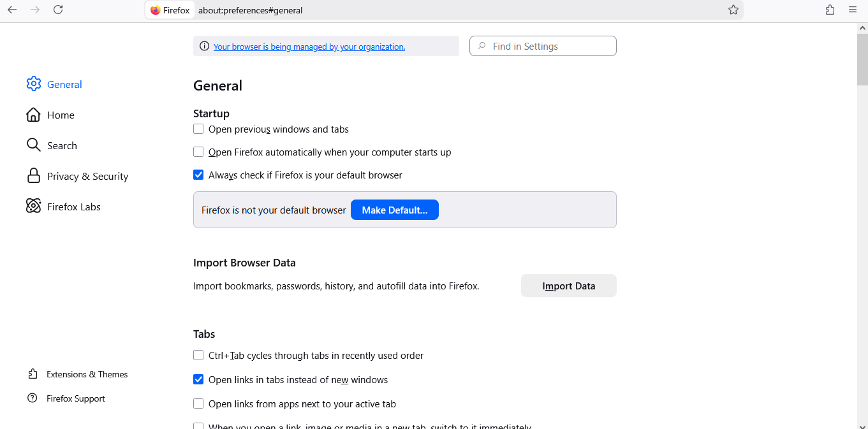Enable Open previous windows and tabs
Screen dimensions: 868x429
tap(198, 129)
